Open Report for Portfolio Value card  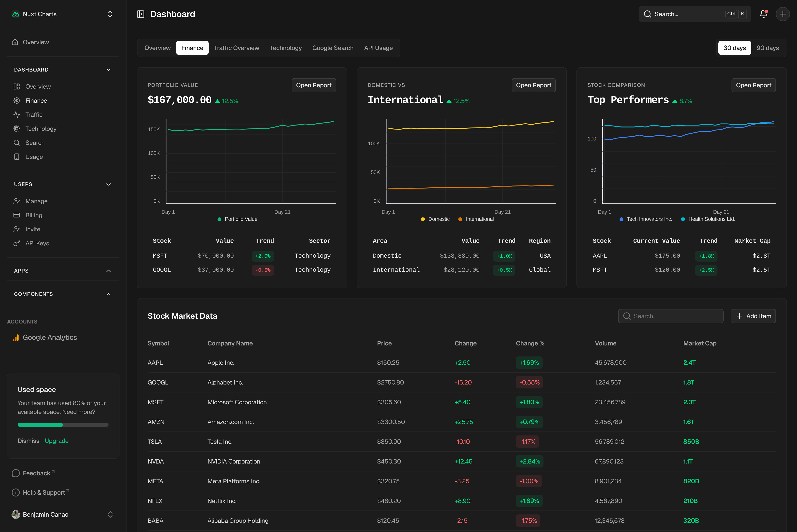point(313,85)
